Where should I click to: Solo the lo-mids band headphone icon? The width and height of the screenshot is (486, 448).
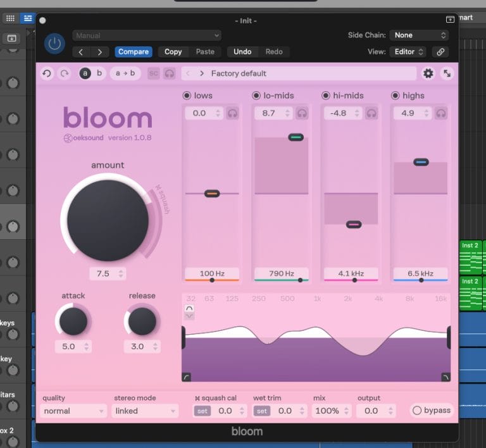click(x=302, y=113)
